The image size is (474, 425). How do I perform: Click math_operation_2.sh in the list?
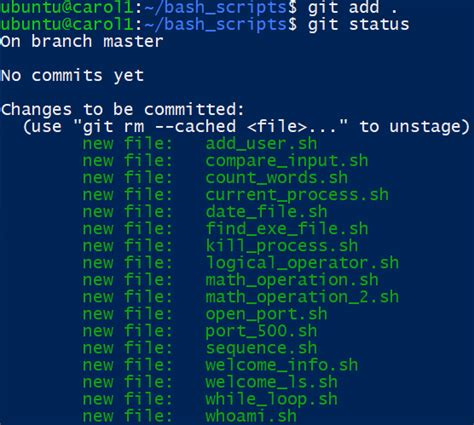click(302, 297)
